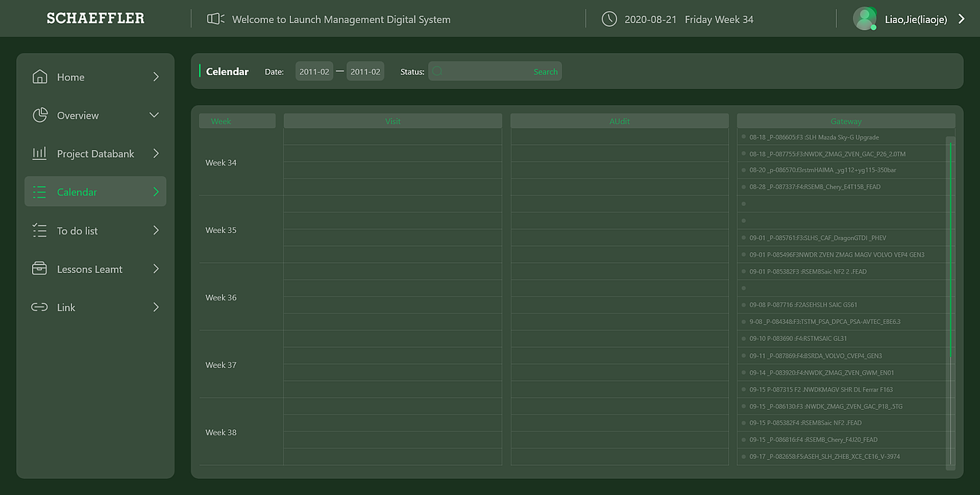Open the Project Databank menu item
980x495 pixels.
coord(96,153)
